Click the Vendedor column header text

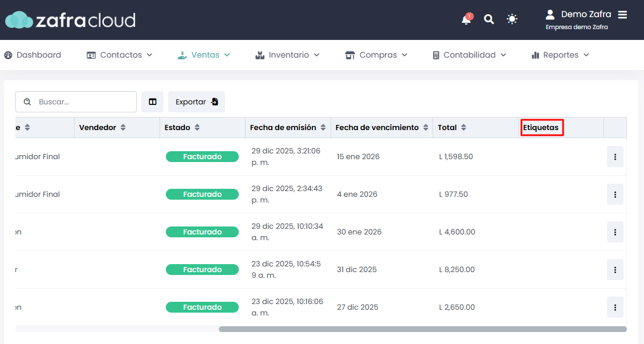click(x=97, y=127)
